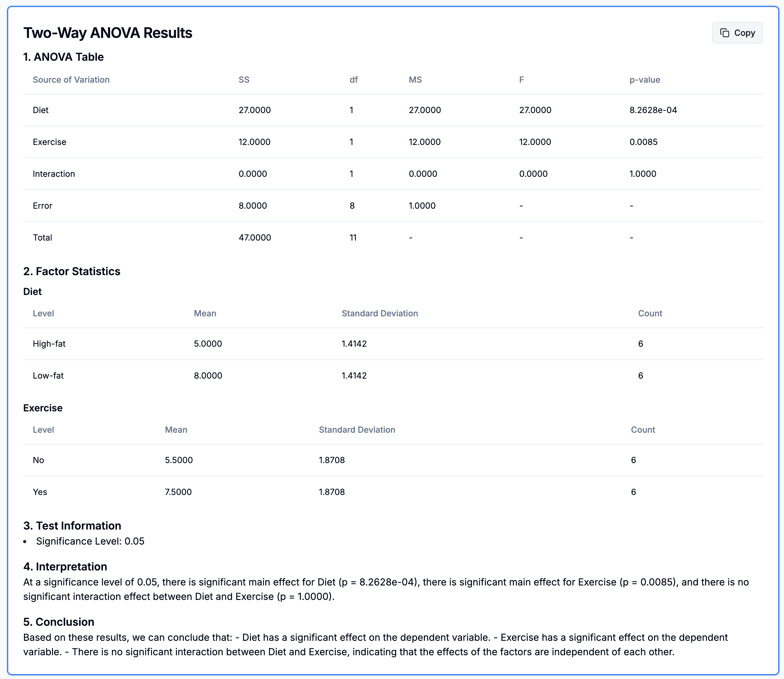Select the 'Exercise' subheading under Factor Statistics
784x679 pixels.
pos(43,408)
